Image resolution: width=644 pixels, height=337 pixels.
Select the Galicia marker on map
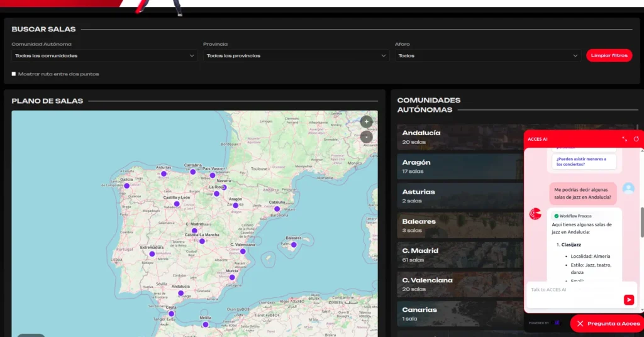click(x=126, y=185)
